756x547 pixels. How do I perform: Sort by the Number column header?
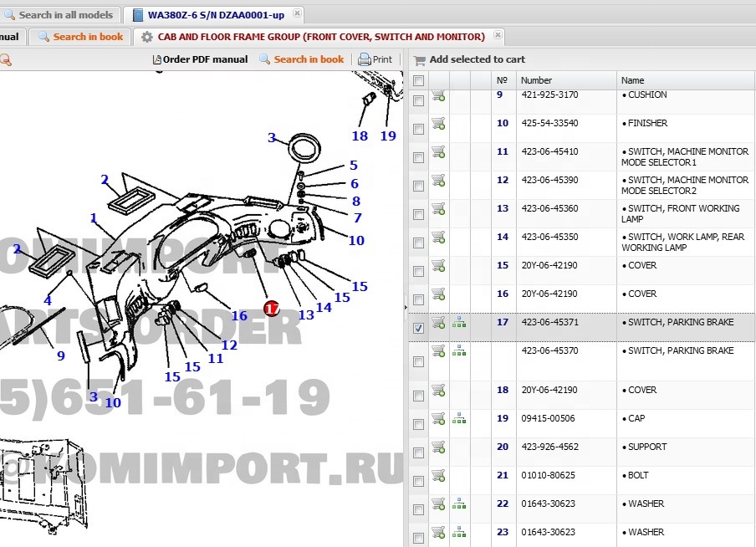point(566,80)
